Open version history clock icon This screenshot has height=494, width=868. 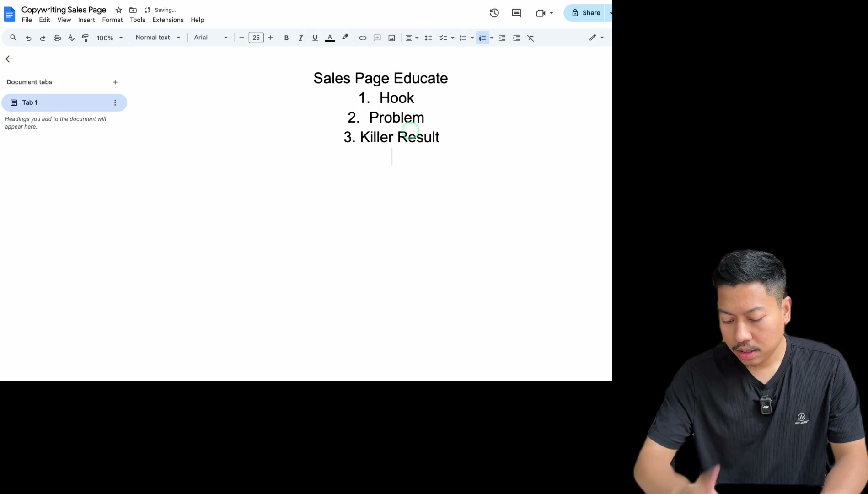[494, 13]
